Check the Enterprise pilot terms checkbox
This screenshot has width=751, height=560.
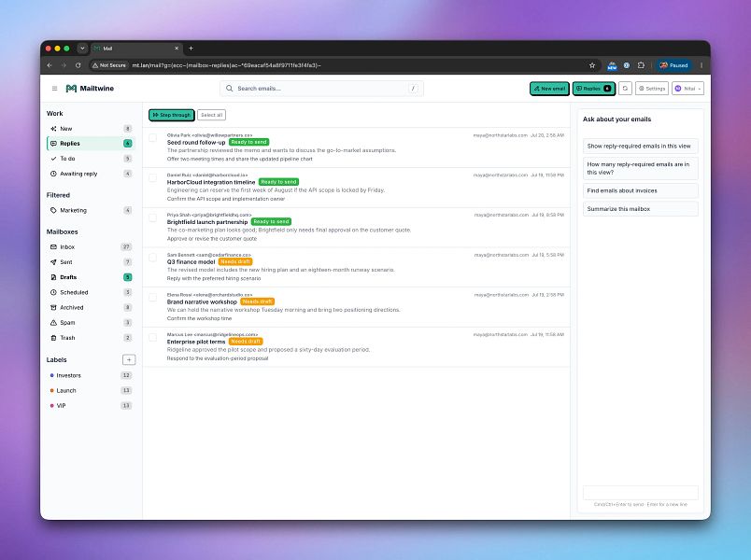click(153, 338)
